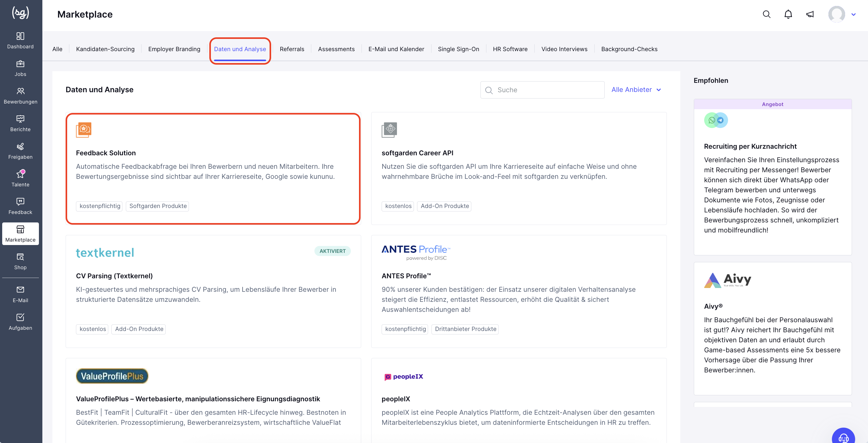Select the Daten und Analyse tab
The height and width of the screenshot is (443, 868).
click(240, 49)
